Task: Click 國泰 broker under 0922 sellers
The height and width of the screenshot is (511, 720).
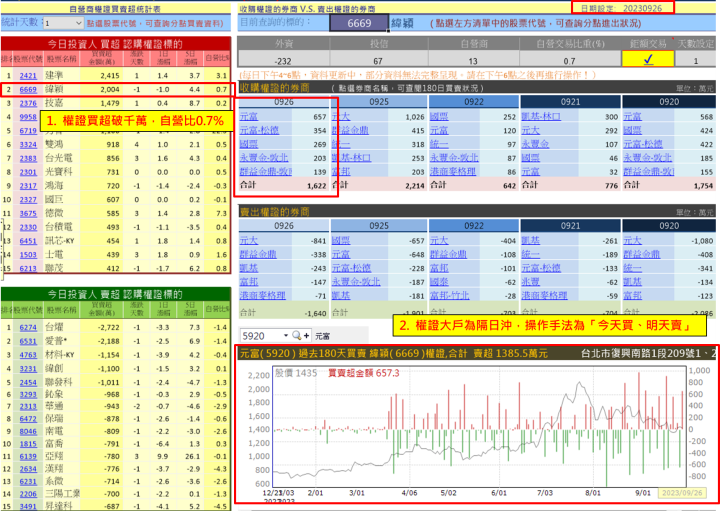Action: [439, 281]
